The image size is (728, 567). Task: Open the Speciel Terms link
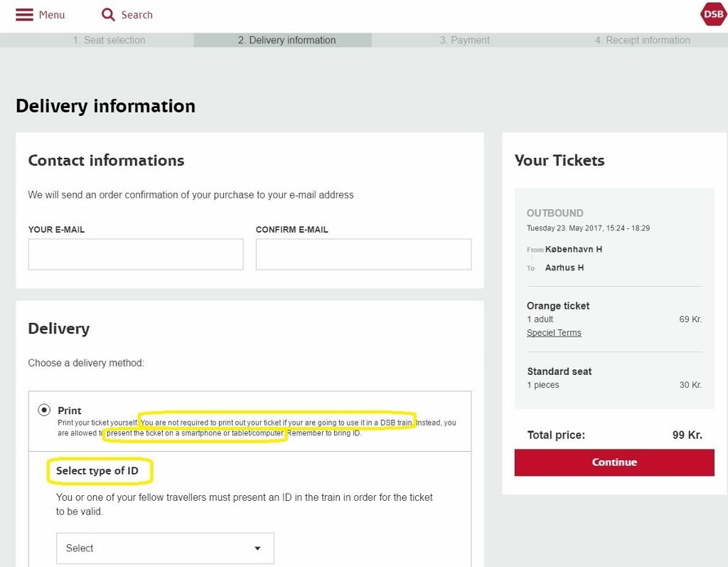coord(554,332)
